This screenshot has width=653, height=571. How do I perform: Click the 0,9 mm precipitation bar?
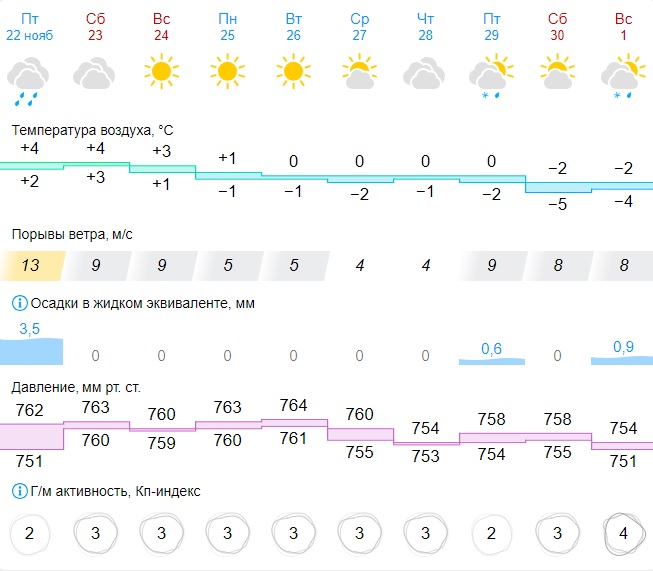pos(622,356)
